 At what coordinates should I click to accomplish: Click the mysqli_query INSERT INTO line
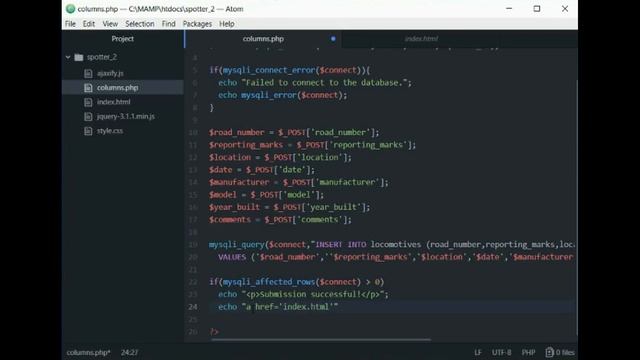tap(392, 244)
